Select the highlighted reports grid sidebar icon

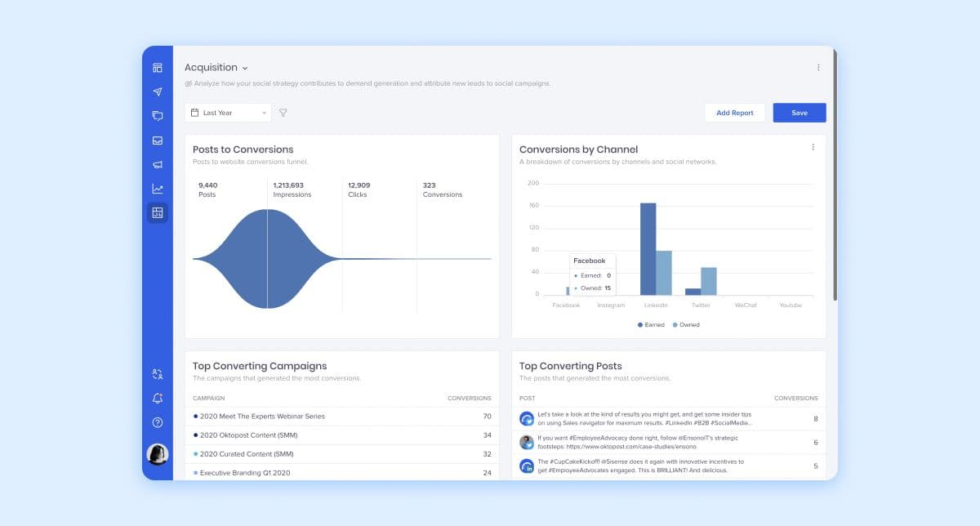pos(158,213)
